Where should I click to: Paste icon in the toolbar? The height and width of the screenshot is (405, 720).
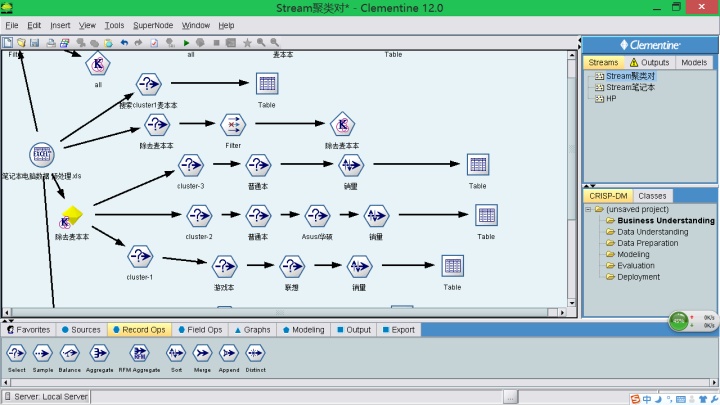click(x=108, y=43)
